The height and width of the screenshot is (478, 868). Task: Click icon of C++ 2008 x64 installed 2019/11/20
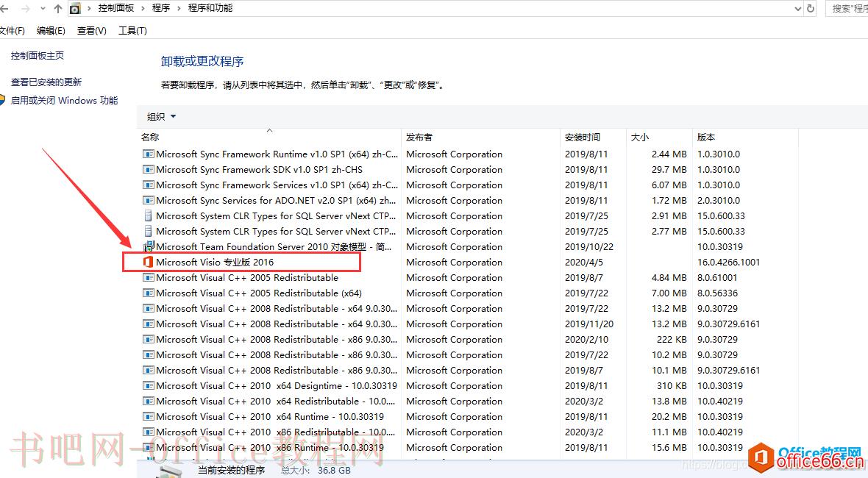(148, 324)
